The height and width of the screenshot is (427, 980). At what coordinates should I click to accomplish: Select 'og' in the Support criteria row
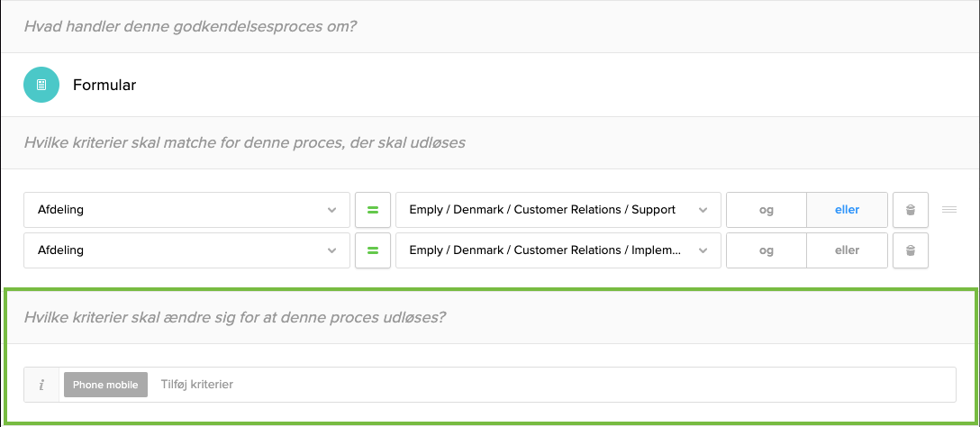pos(766,210)
